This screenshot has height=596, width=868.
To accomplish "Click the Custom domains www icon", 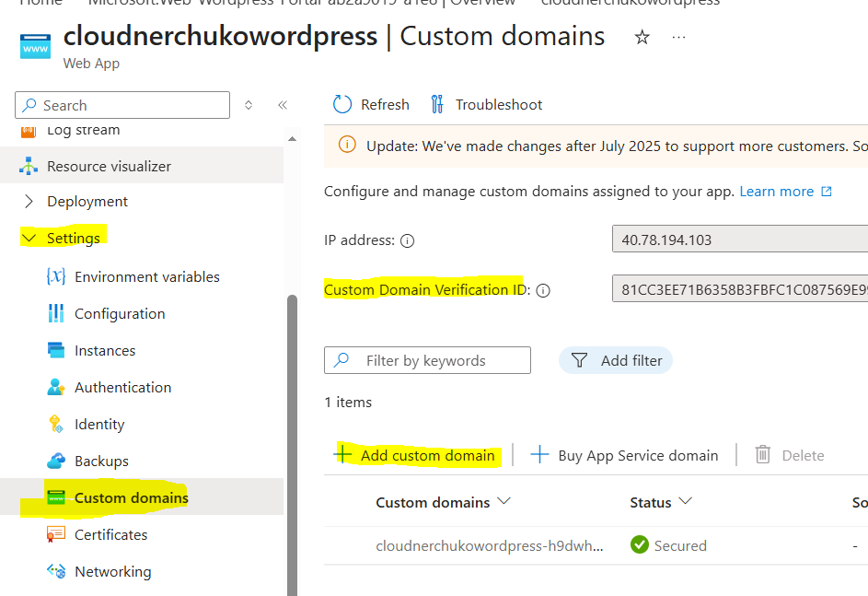I will (x=56, y=497).
